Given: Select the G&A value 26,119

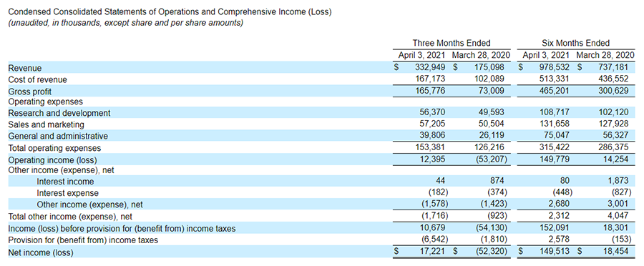Looking at the screenshot, I should 491,135.
